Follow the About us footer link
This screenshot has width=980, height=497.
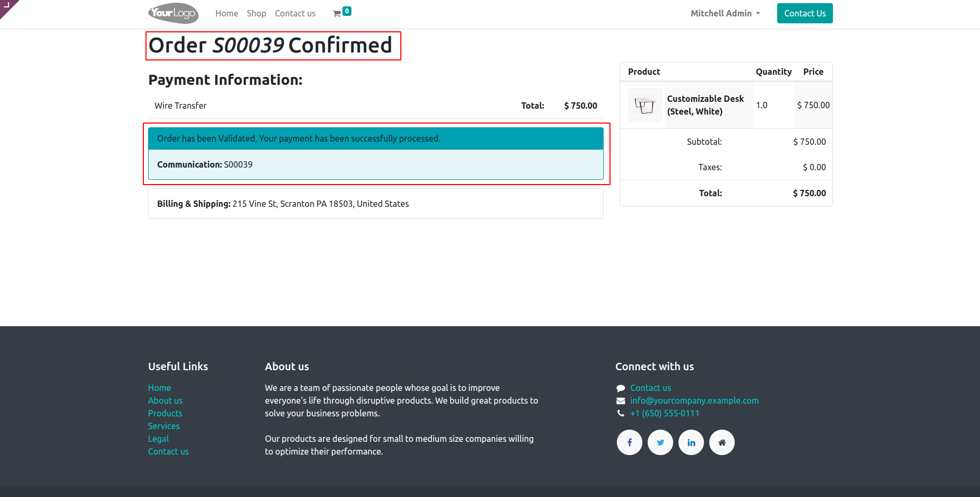165,400
